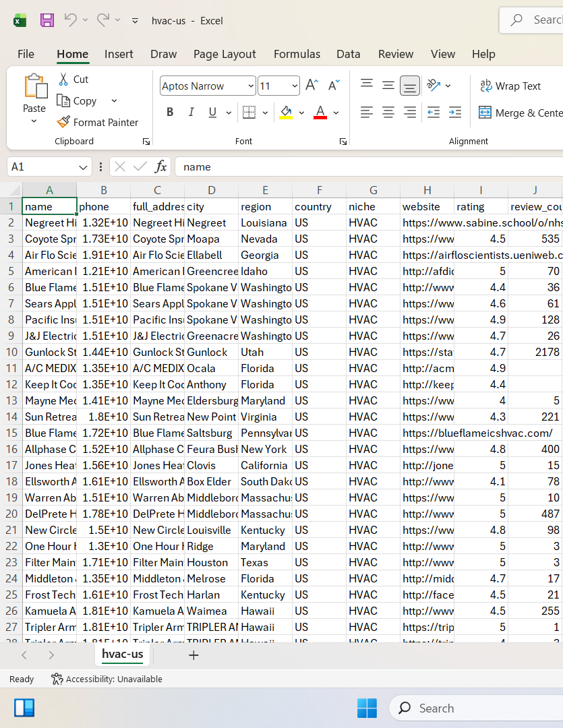563x728 pixels.
Task: Click the hvac-us sheet tab
Action: tap(123, 654)
